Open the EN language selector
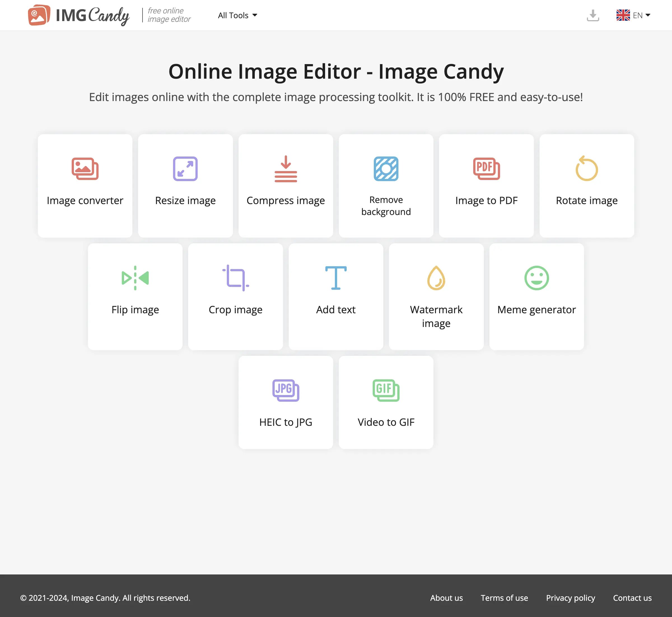Image resolution: width=672 pixels, height=617 pixels. coord(633,15)
